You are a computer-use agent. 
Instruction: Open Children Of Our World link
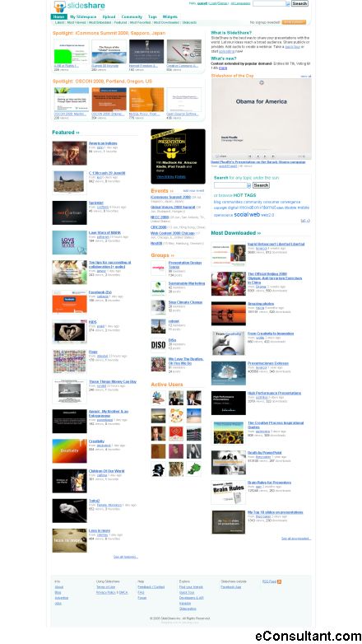tap(107, 471)
